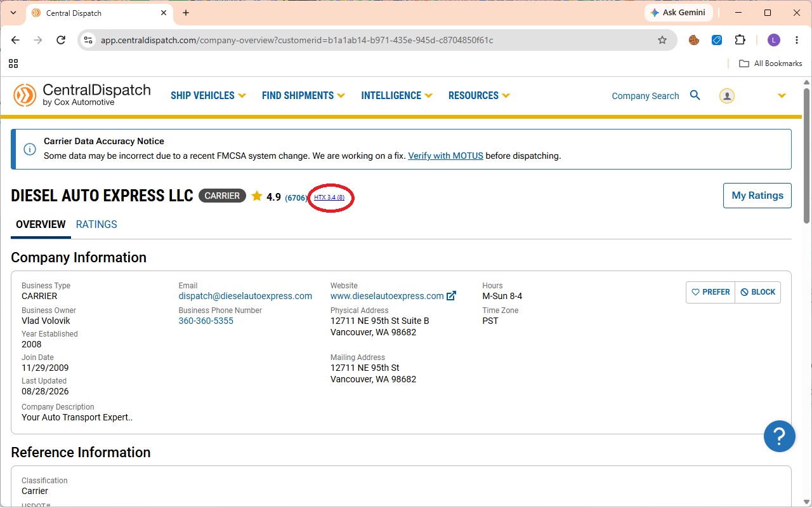Click the external link icon beside website

coord(452,296)
